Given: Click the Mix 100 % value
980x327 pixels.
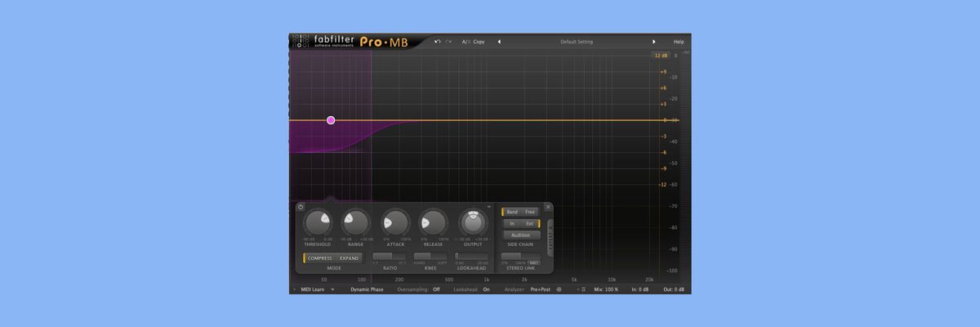Looking at the screenshot, I should click(606, 289).
